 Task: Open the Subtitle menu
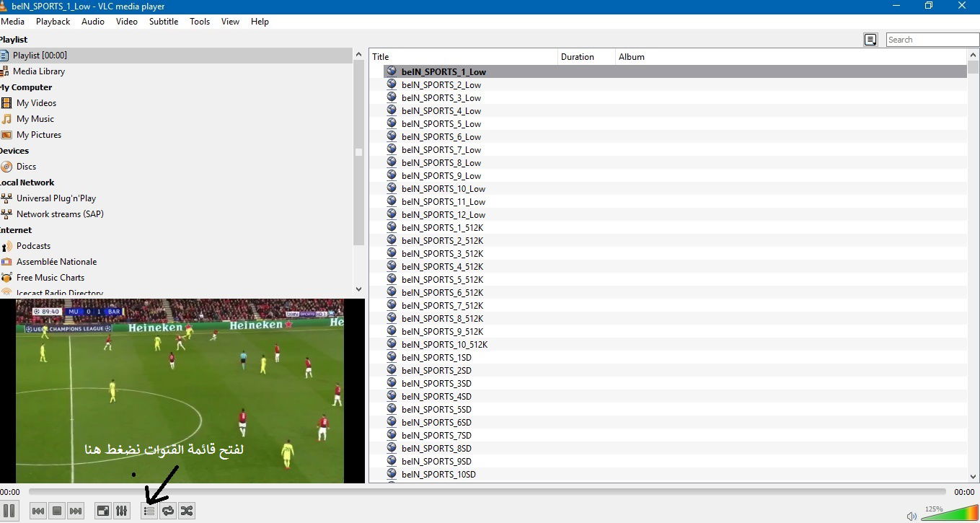164,22
